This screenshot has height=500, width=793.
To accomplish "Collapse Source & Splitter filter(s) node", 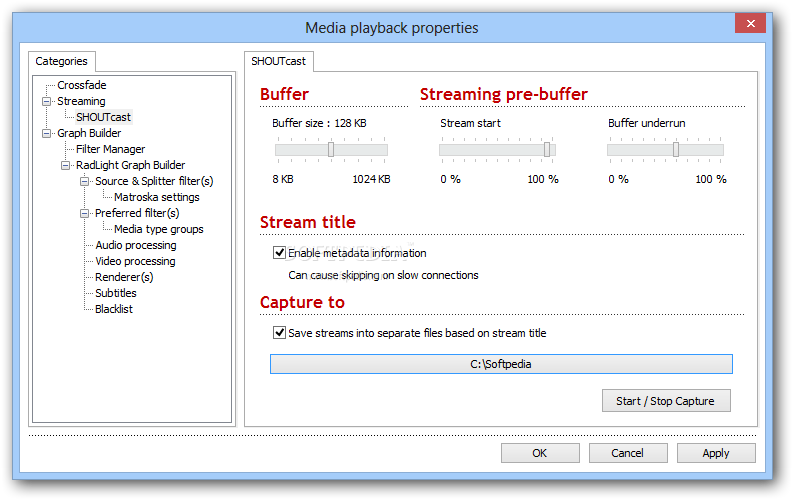I will 84,181.
